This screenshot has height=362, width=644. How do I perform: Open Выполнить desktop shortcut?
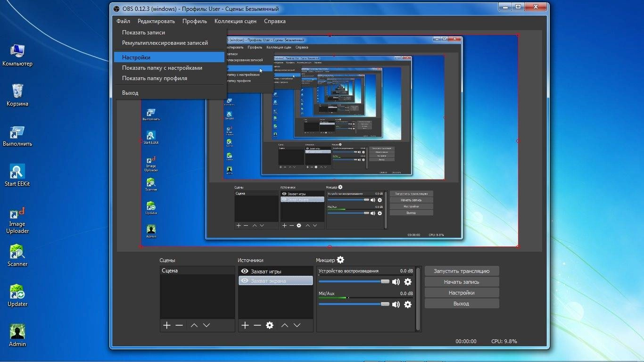point(17,136)
